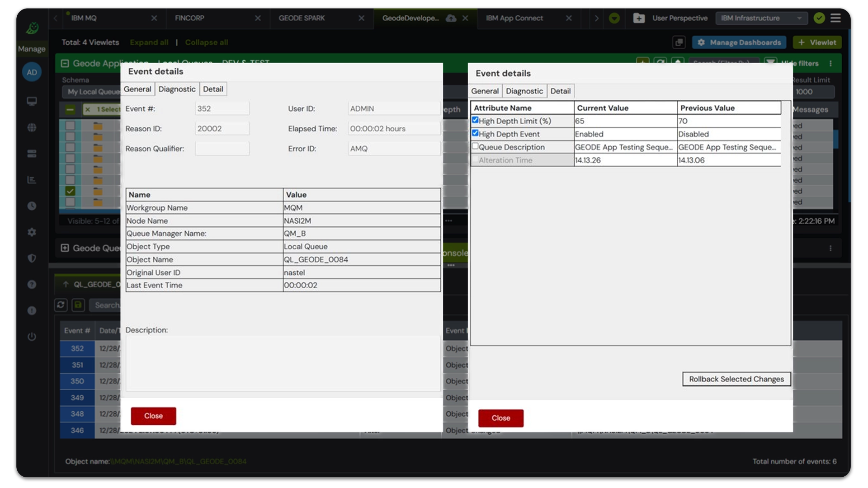This screenshot has height=488, width=868.
Task: Close the GEODE SPARK dashboard tab
Action: [x=361, y=18]
